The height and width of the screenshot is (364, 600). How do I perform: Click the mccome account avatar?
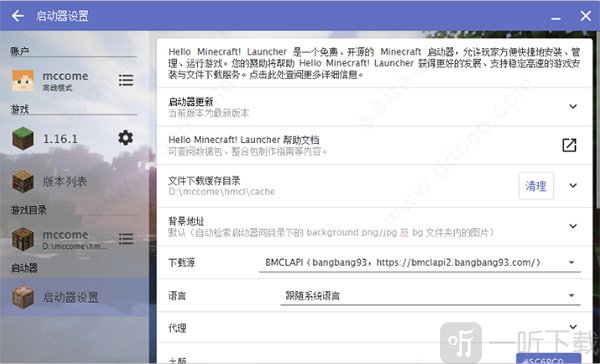pyautogui.click(x=23, y=80)
